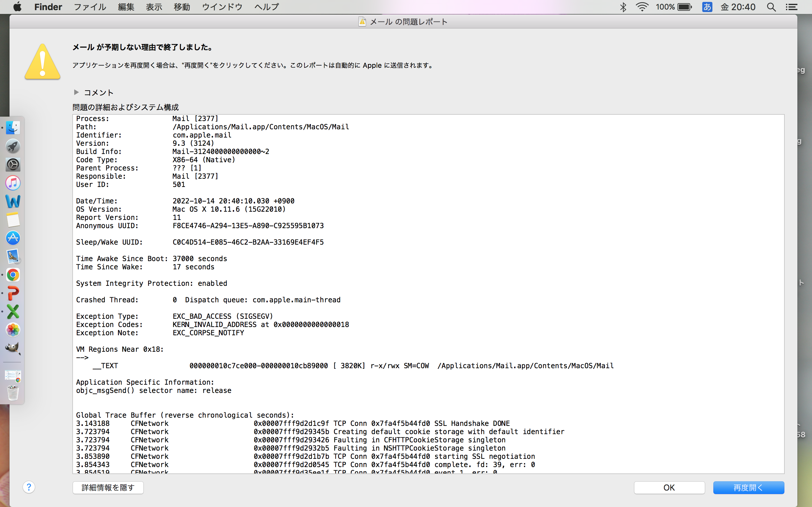812x507 pixels.
Task: Open the Wi-Fi status menu
Action: 642,7
